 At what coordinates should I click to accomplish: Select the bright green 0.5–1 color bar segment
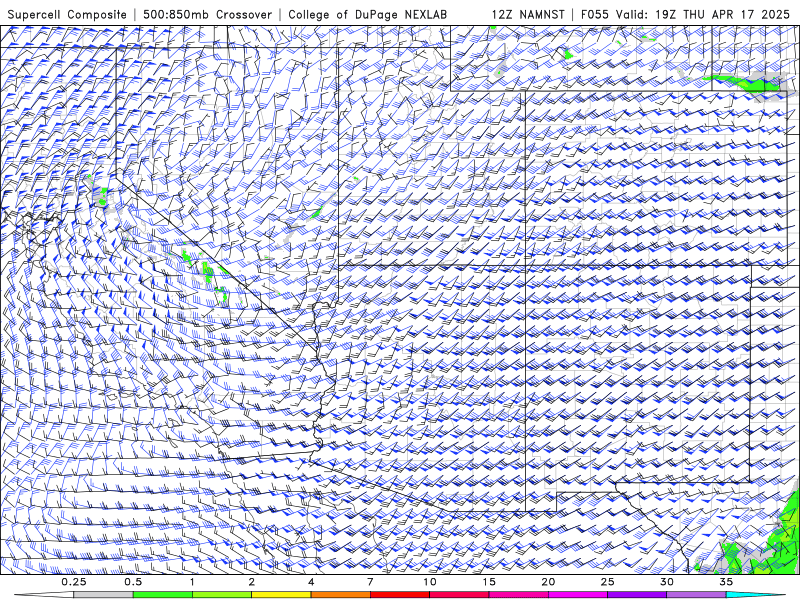click(x=163, y=595)
